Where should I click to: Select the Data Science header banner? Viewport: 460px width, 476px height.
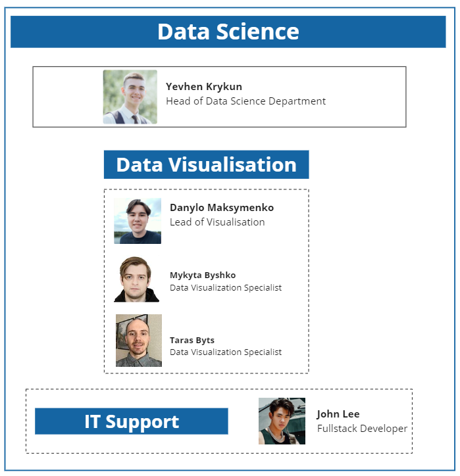pyautogui.click(x=228, y=32)
